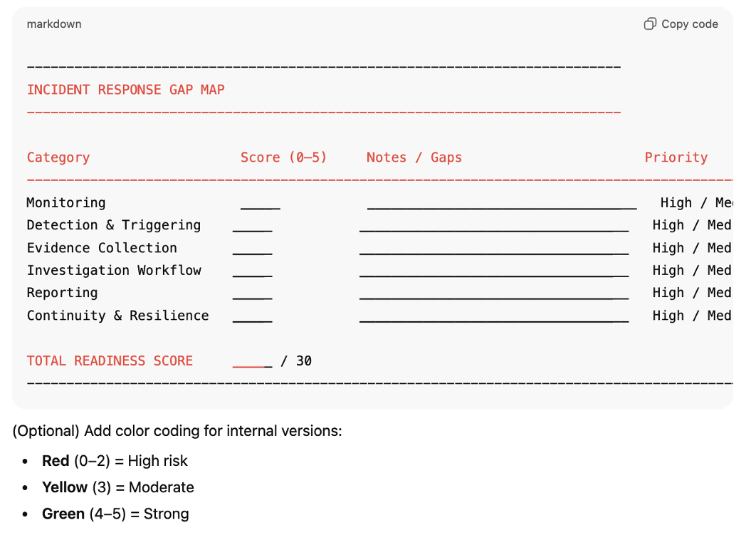Click the "markdown" language label

[54, 24]
